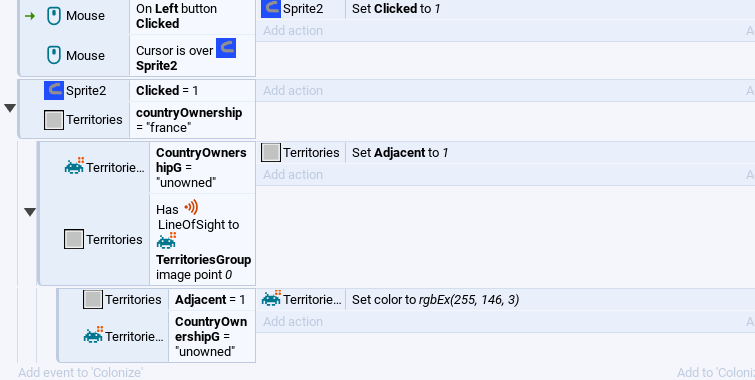Click the Mouse icon beside 'Cursor is over' condition
755x380 pixels.
coord(54,55)
